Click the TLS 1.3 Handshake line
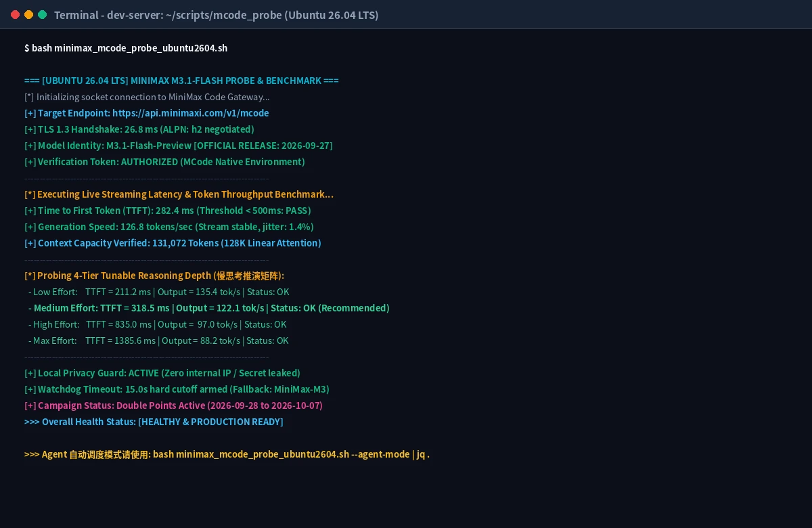Image resolution: width=812 pixels, height=528 pixels. [x=139, y=129]
